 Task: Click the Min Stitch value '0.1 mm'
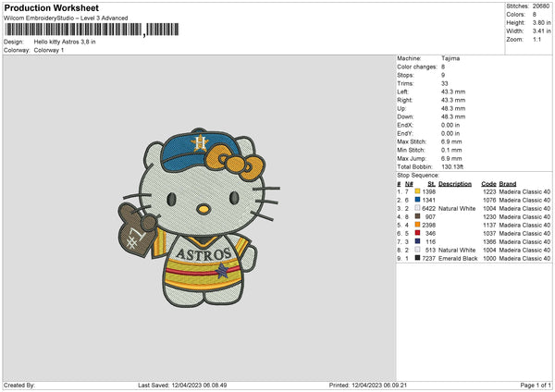coord(451,150)
